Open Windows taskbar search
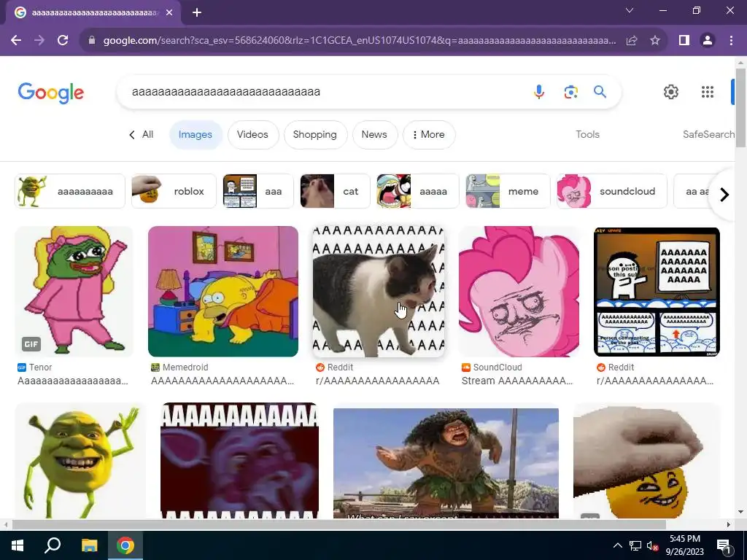The height and width of the screenshot is (560, 747). [53, 545]
